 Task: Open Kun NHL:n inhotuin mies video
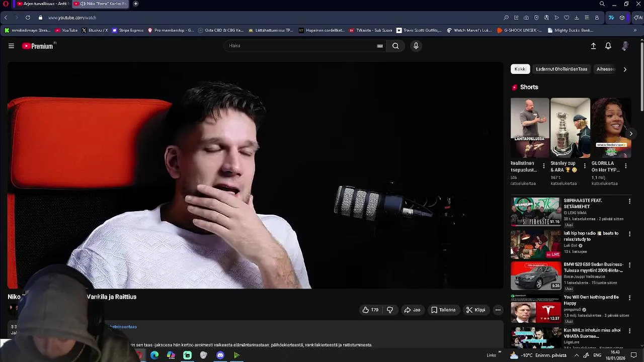click(x=536, y=338)
